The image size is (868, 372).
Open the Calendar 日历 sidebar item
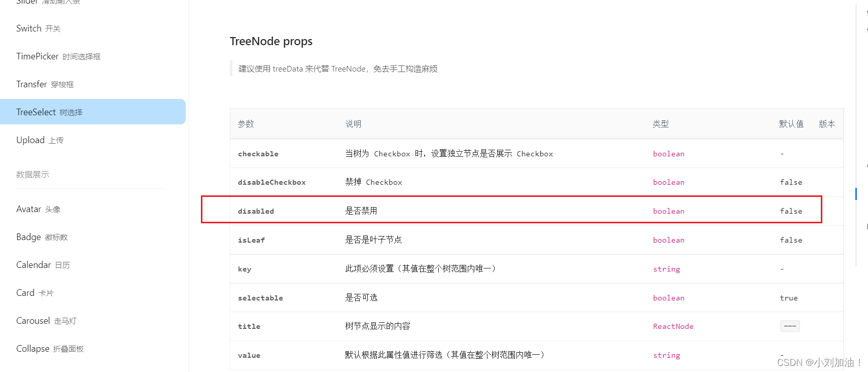(43, 265)
